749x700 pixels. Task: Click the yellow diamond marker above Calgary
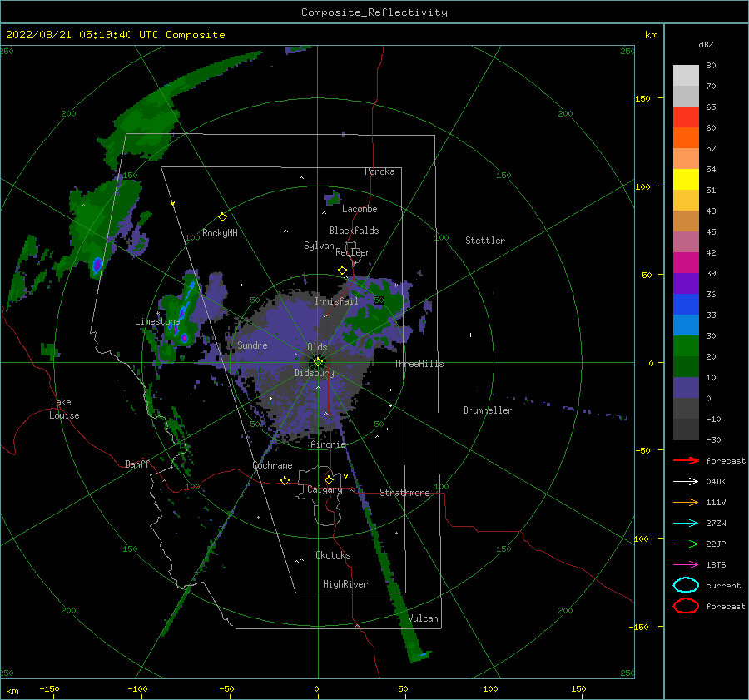point(329,479)
